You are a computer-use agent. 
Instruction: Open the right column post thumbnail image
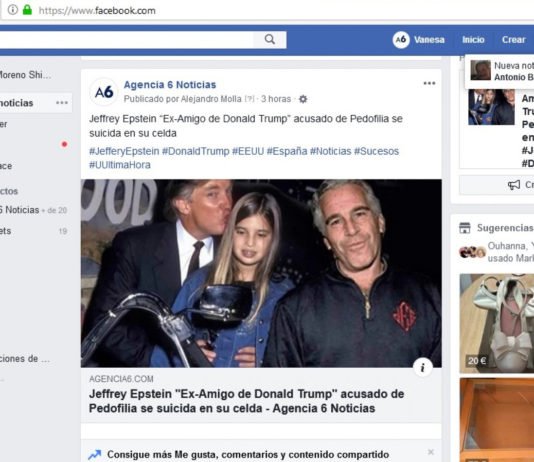491,107
